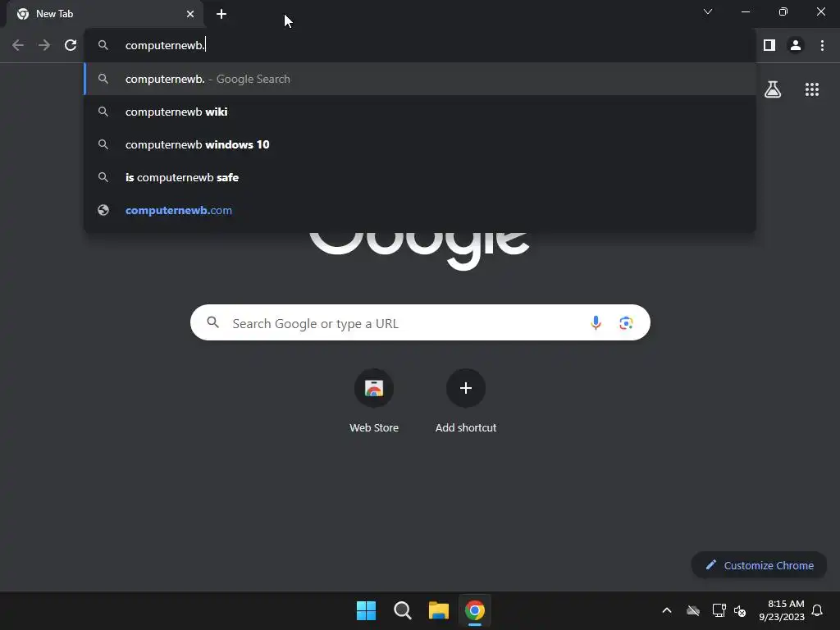Click the Chrome taskbar icon
Viewport: 840px width, 630px height.
(475, 610)
